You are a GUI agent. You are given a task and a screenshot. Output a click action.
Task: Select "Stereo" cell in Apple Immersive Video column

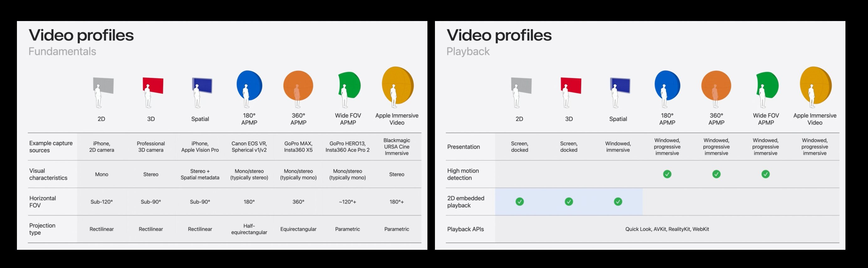click(397, 174)
